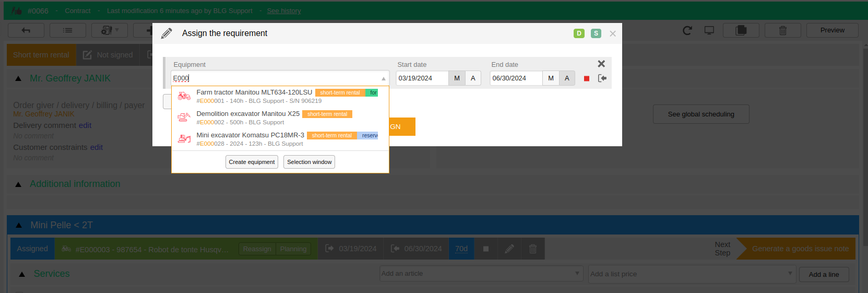The image size is (868, 293).
Task: Click the Add a line button
Action: (824, 274)
